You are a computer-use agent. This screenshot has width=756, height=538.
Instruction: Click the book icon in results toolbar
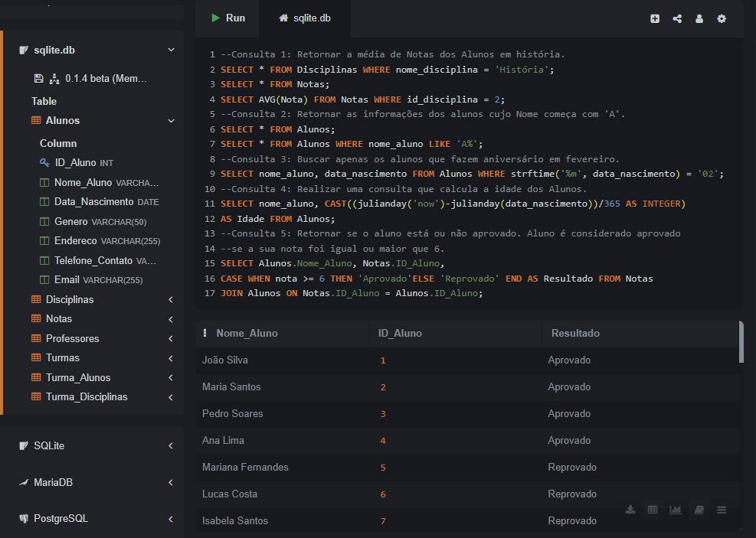(699, 510)
